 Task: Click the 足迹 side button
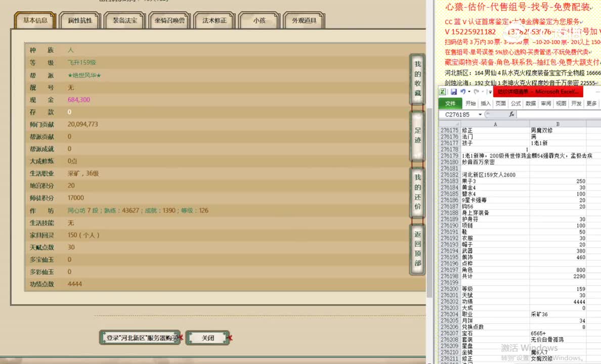pyautogui.click(x=417, y=135)
